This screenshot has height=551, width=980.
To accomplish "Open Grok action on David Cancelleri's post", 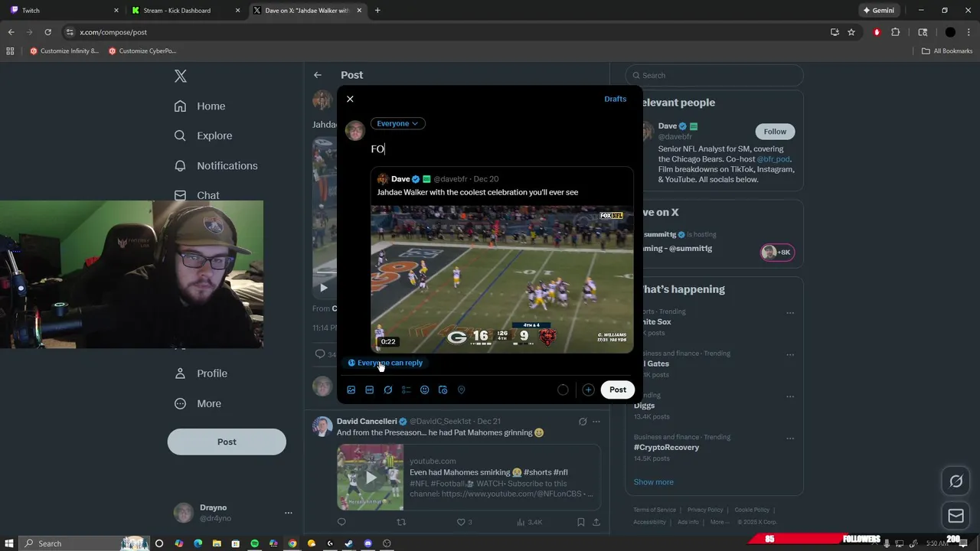I will click(x=583, y=422).
